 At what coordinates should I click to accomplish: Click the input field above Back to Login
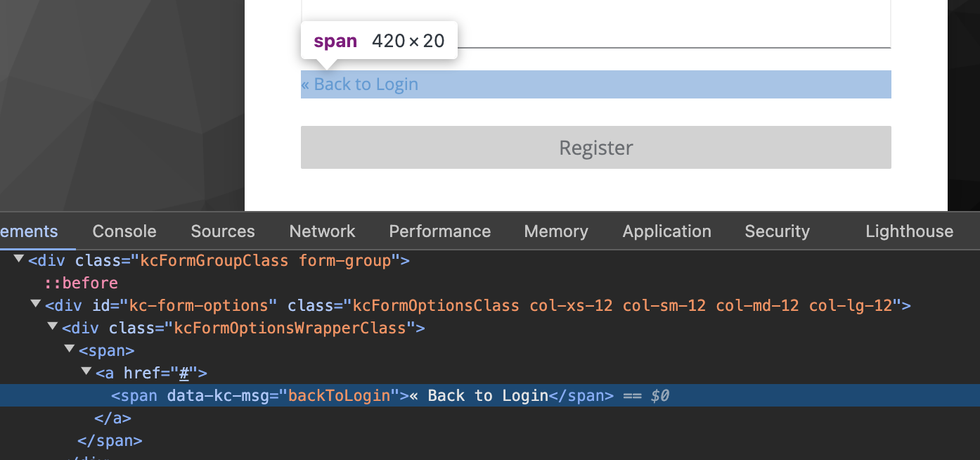[x=596, y=23]
